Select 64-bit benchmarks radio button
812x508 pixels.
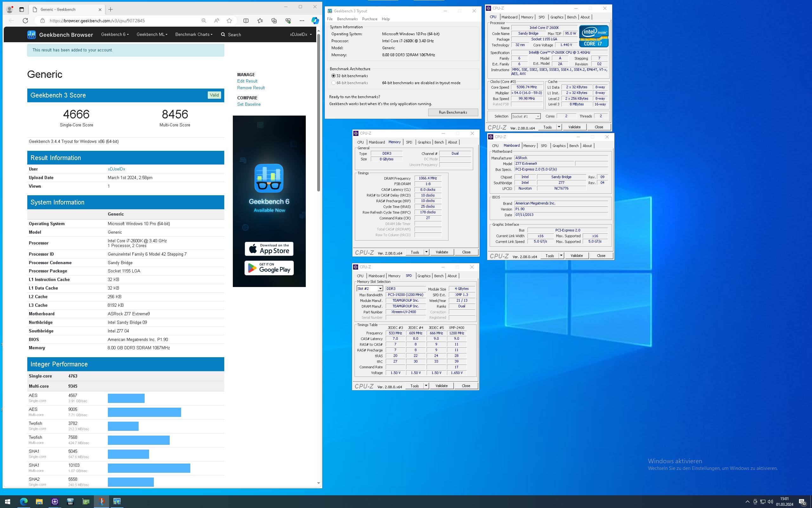pos(333,83)
